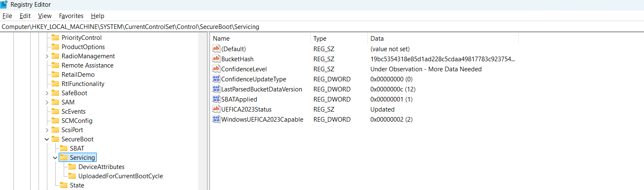644x190 pixels.
Task: Click the Registry Editor app icon in title bar
Action: pos(4,5)
